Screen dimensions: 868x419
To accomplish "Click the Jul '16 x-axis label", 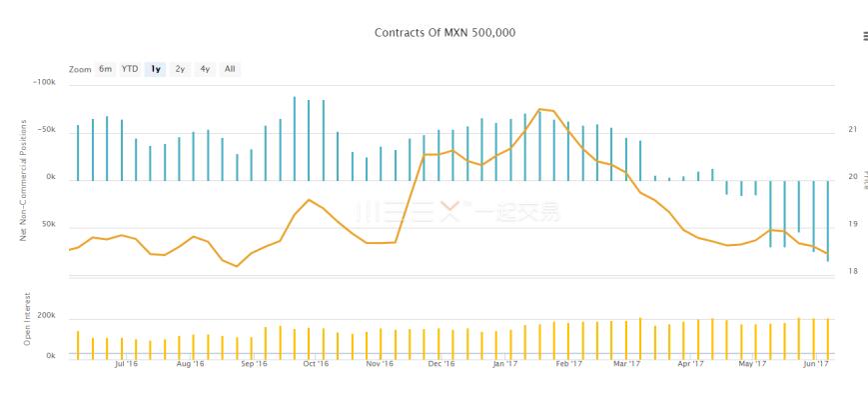I will click(x=126, y=365).
